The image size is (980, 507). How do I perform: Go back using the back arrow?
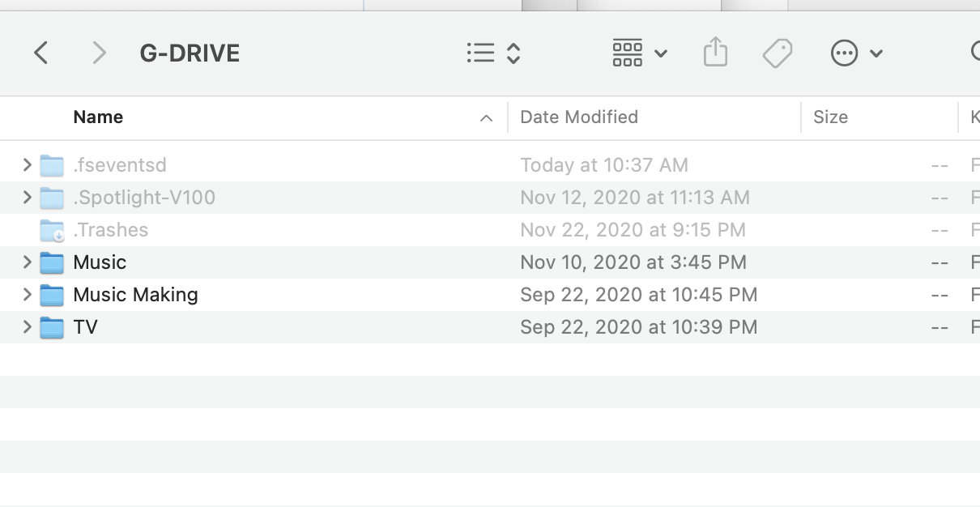[x=40, y=52]
